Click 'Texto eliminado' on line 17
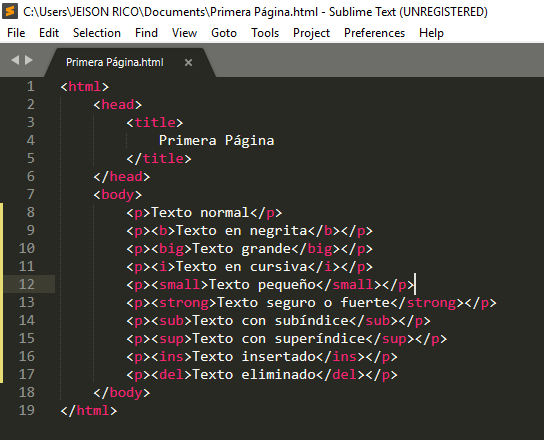Image resolution: width=544 pixels, height=440 pixels. 254,375
